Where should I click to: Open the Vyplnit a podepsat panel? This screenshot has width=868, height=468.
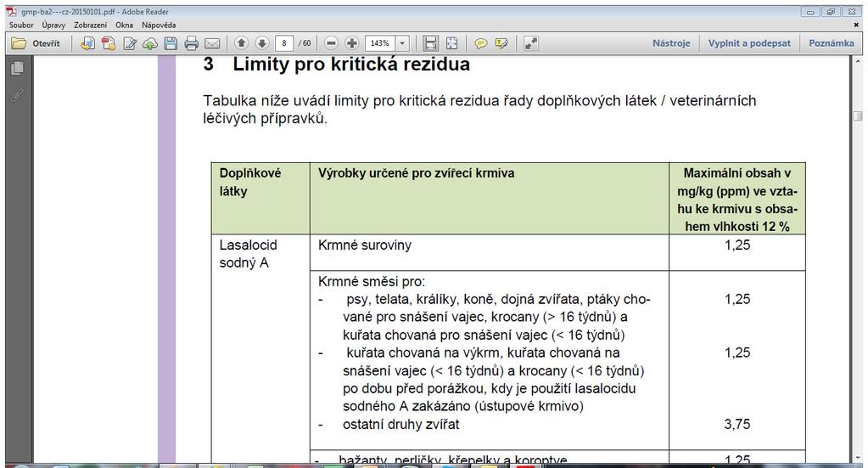[x=749, y=43]
